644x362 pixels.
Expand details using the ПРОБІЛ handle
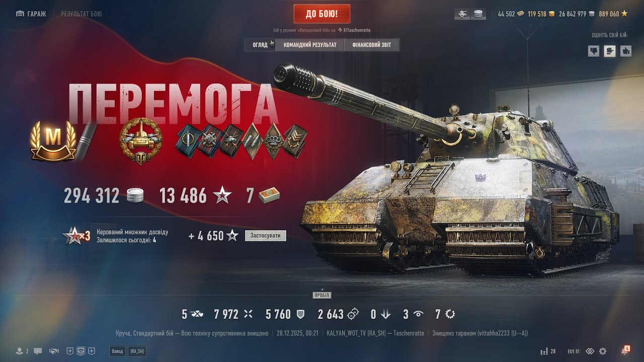point(322,295)
